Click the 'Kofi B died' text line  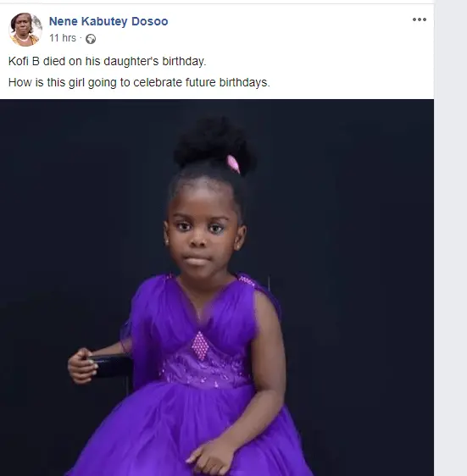[108, 61]
